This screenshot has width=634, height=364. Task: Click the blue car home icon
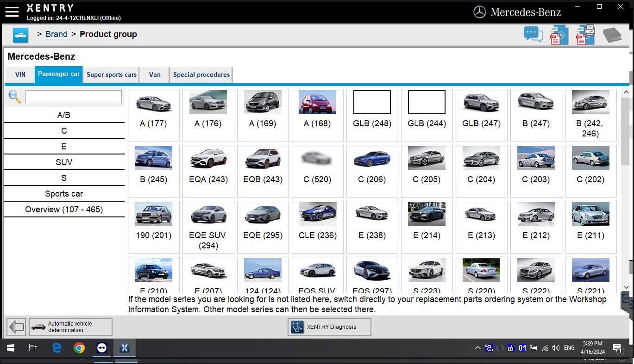(x=20, y=35)
